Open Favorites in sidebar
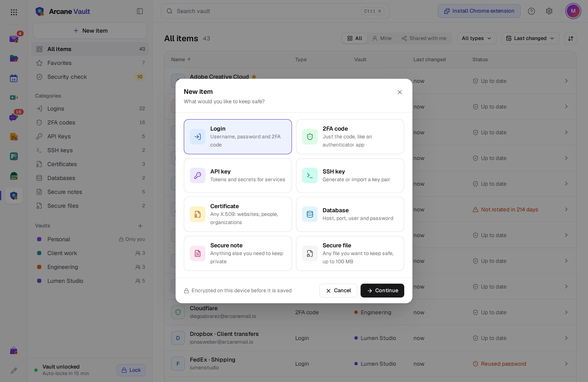Screen dimensions: 588x382 90,63
